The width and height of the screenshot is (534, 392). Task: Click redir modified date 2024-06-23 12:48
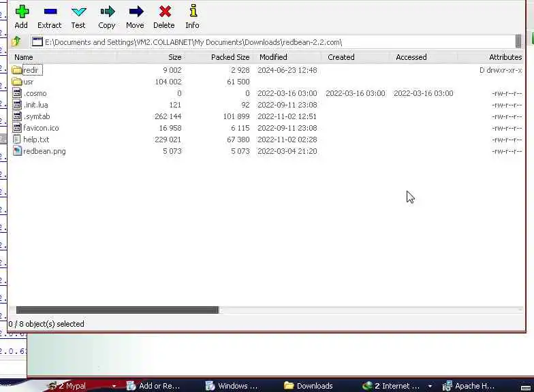(287, 70)
